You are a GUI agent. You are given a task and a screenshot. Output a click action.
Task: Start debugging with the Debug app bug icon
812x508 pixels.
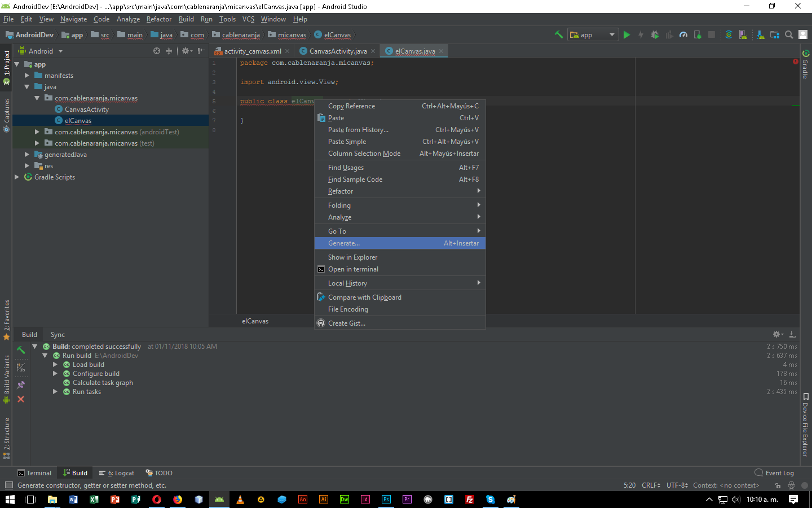coord(655,34)
